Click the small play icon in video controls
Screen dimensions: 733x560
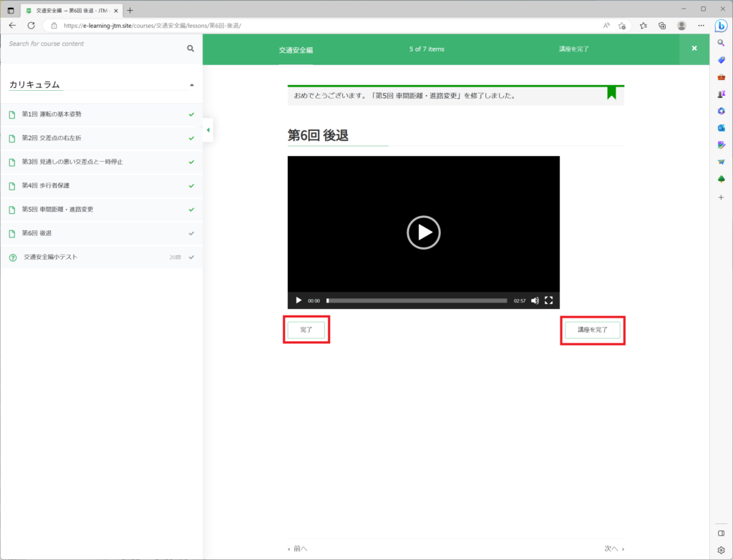[x=298, y=300]
